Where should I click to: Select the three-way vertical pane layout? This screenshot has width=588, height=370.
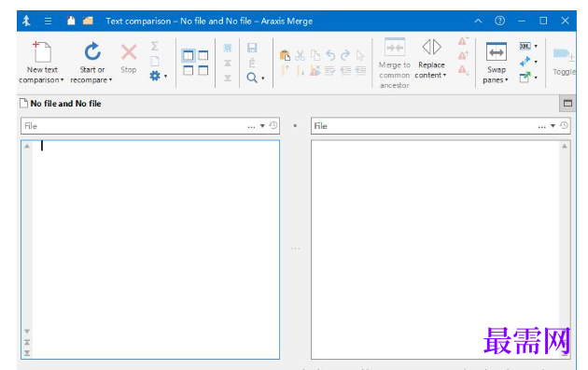pos(203,55)
